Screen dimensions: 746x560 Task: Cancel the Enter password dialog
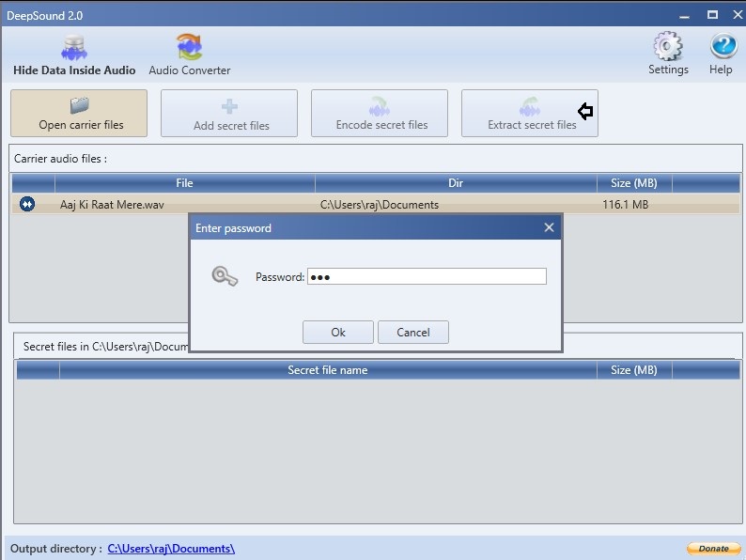click(x=413, y=332)
